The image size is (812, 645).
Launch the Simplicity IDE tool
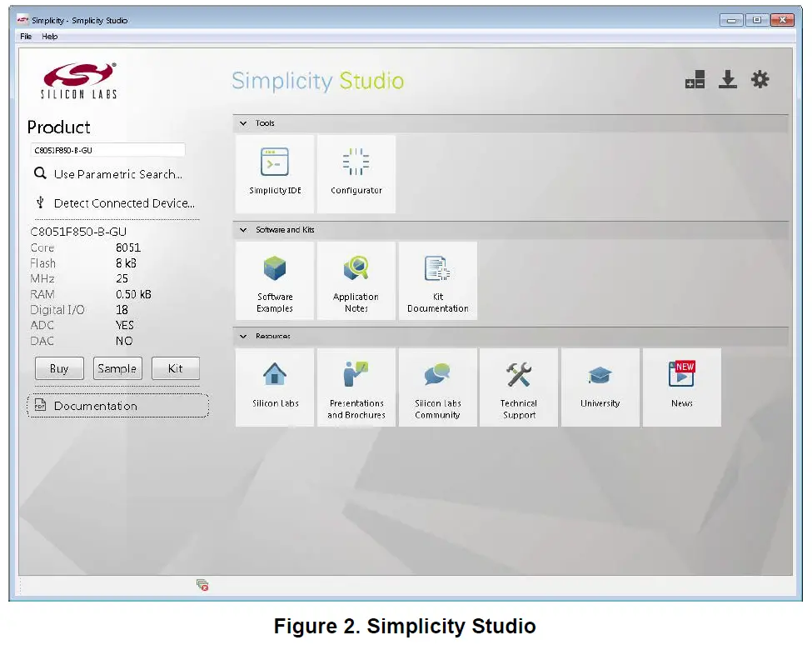275,173
